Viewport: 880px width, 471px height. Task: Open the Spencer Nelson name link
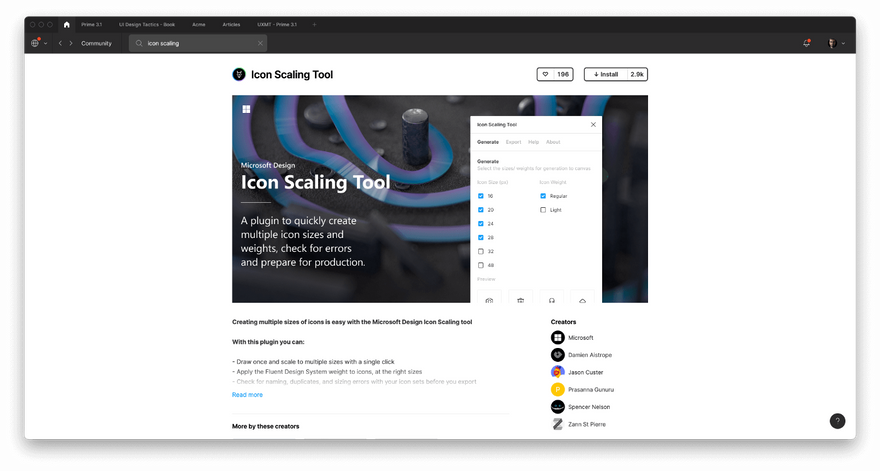[x=589, y=407]
